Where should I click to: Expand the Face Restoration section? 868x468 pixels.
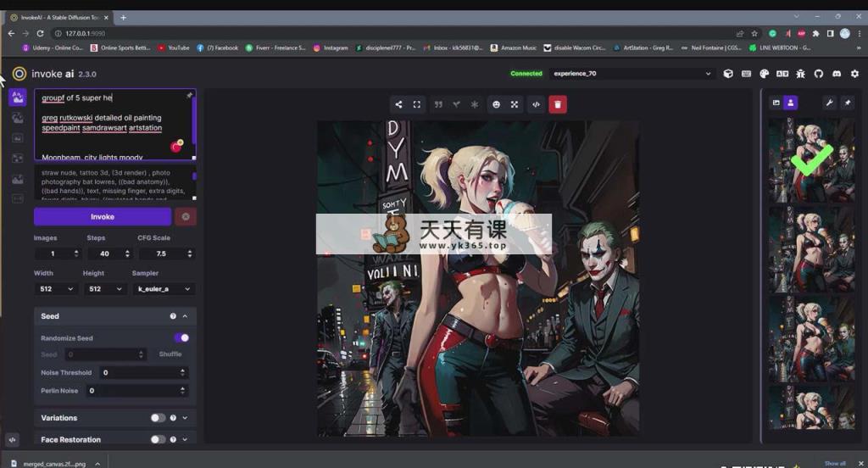point(186,440)
